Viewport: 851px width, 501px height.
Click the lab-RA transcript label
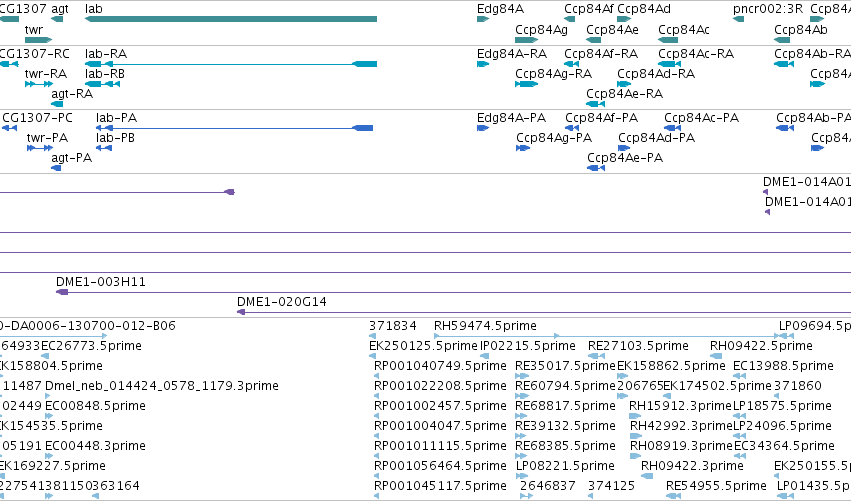point(106,54)
